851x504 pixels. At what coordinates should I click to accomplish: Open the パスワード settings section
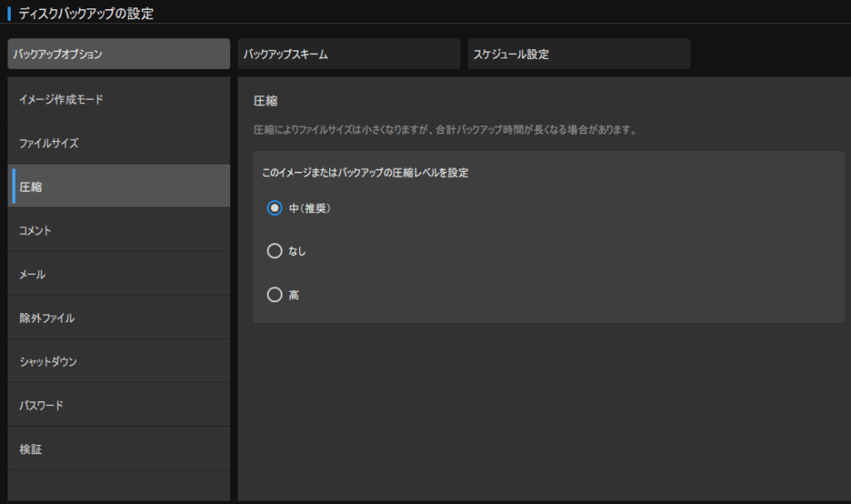[119, 405]
